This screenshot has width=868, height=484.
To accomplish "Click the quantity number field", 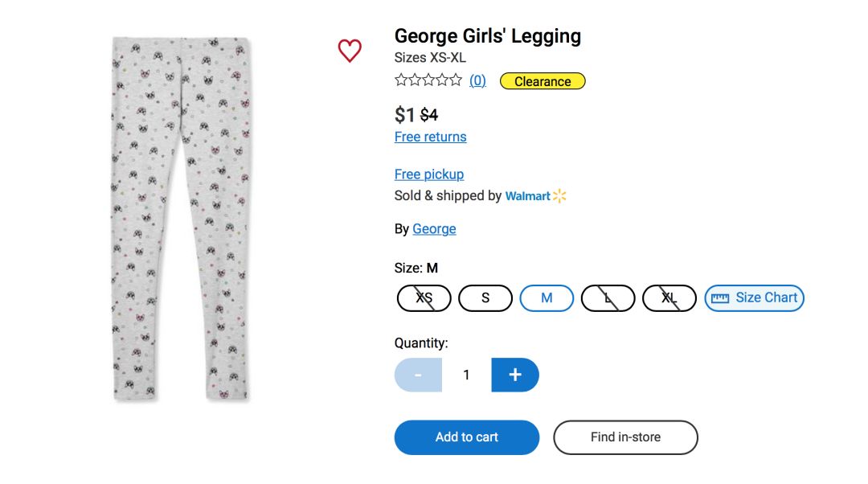I will (x=466, y=375).
